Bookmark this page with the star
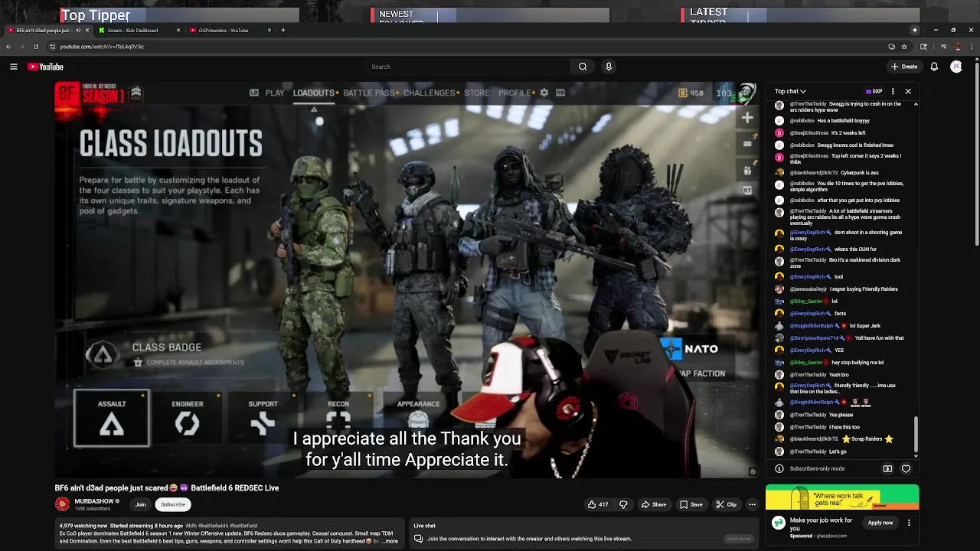Image resolution: width=980 pixels, height=551 pixels. pos(903,47)
